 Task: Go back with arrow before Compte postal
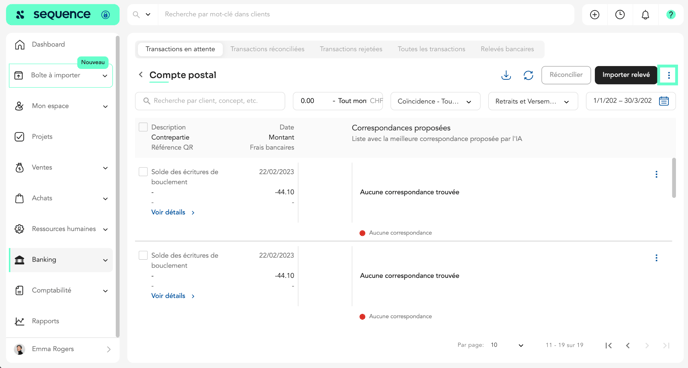coord(140,75)
